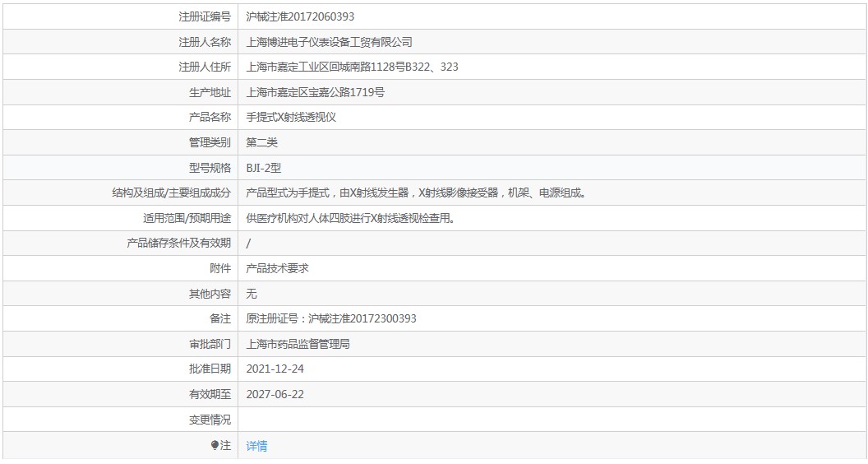Select intended use text 供医疗机构对人体四肢进行X射线透视检查用
Screen dimensions: 868x464
[x=351, y=218]
